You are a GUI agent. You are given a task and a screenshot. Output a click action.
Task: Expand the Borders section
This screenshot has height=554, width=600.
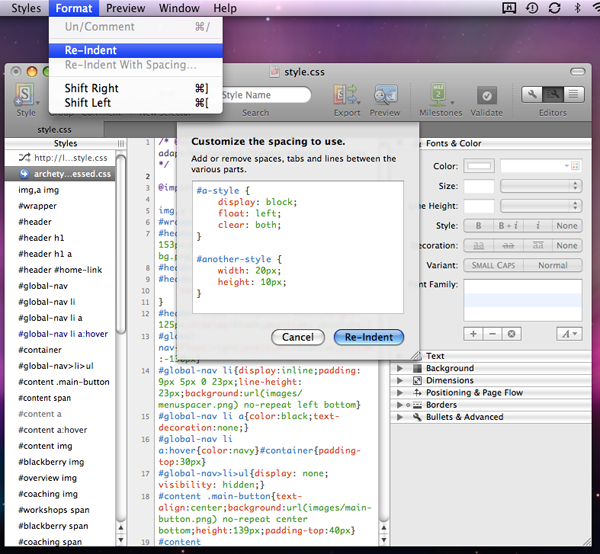click(x=400, y=405)
